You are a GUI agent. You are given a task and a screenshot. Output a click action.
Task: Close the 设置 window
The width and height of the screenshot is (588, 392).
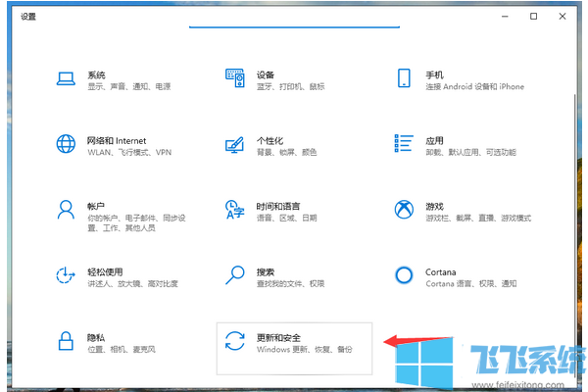coord(563,16)
